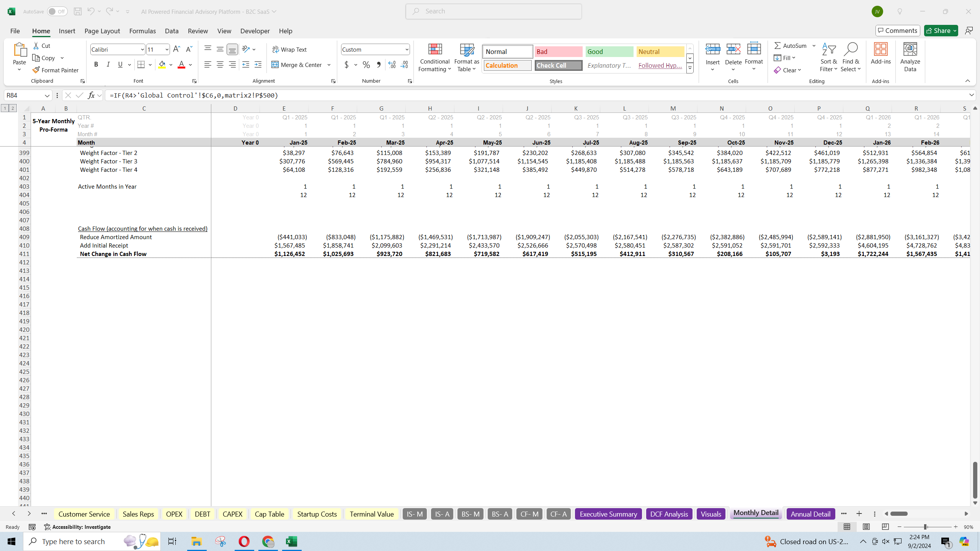
Task: Click the vertical scrollbar thumb
Action: [975, 480]
